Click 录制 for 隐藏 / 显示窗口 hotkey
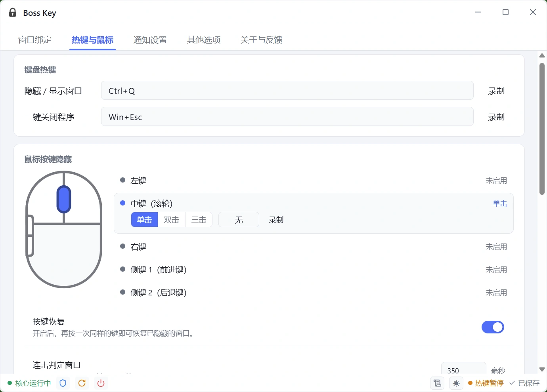Viewport: 547px width, 392px height. (496, 91)
